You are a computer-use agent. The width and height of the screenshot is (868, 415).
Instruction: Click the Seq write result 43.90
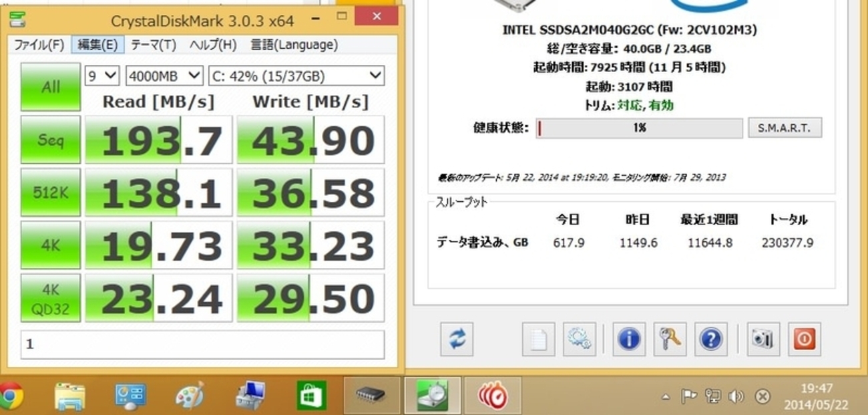(x=311, y=140)
